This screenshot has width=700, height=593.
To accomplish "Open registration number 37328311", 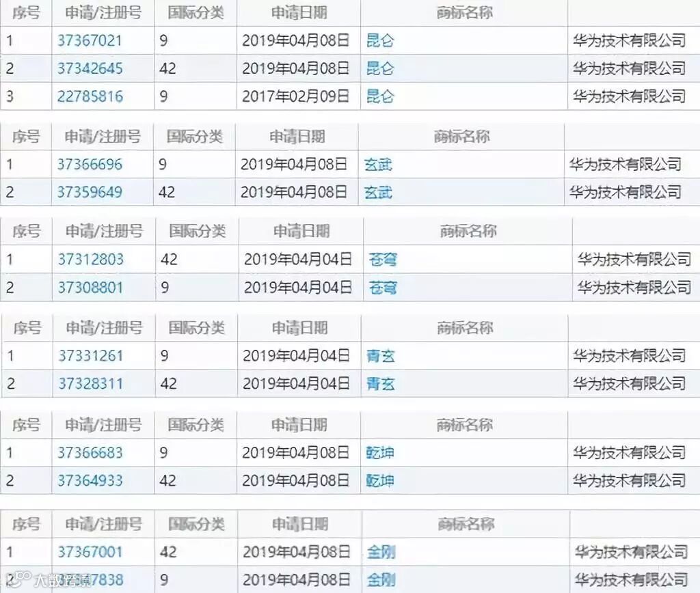I will (91, 383).
